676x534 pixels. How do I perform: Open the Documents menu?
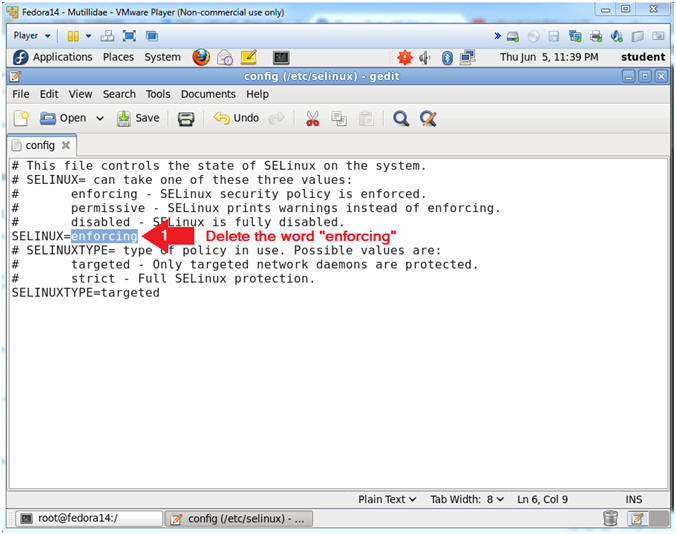tap(208, 94)
